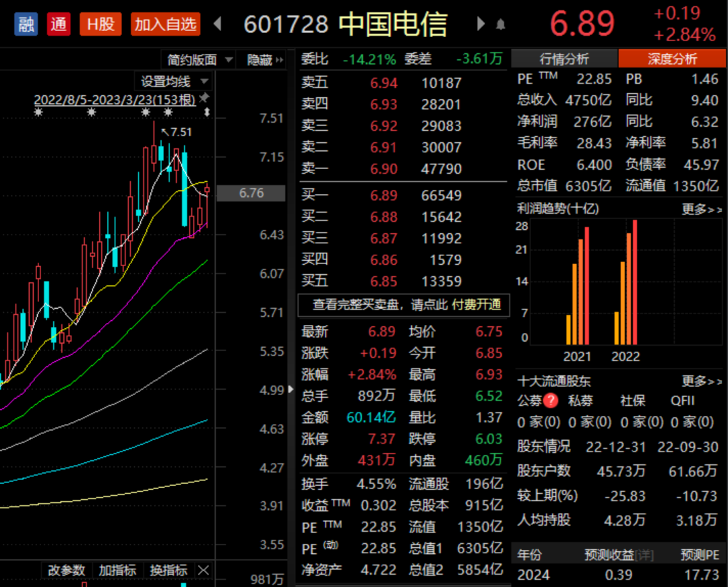Click 跌停 price 6.03

tap(489, 439)
